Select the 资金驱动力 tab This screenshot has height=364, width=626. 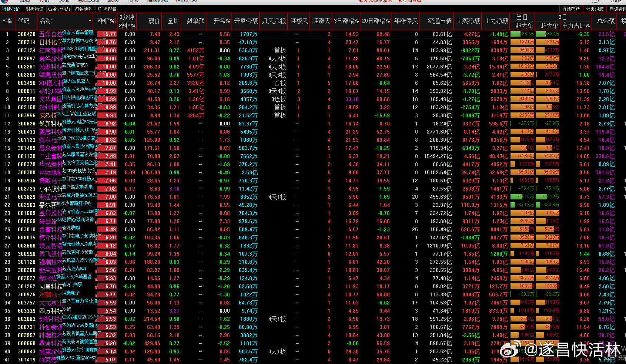coord(59,9)
